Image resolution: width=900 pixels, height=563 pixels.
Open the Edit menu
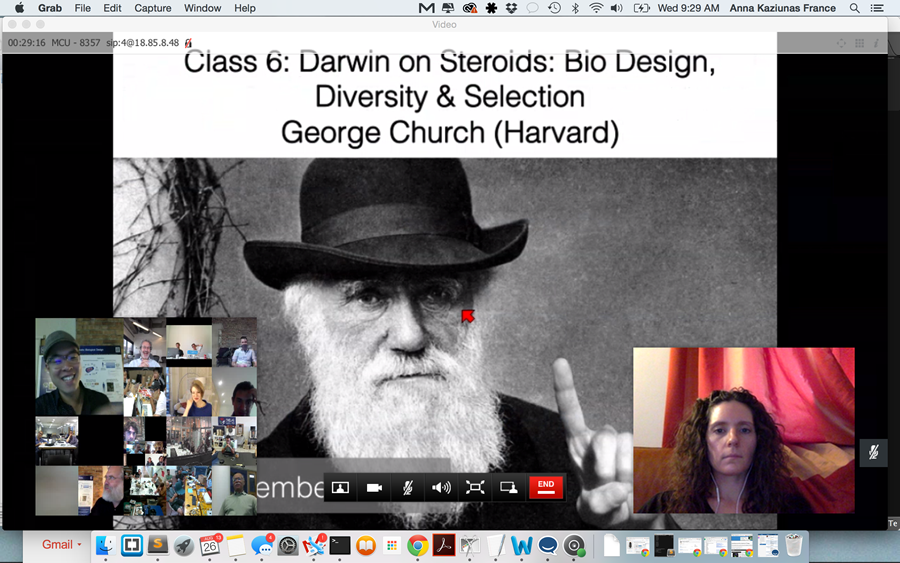(x=112, y=8)
